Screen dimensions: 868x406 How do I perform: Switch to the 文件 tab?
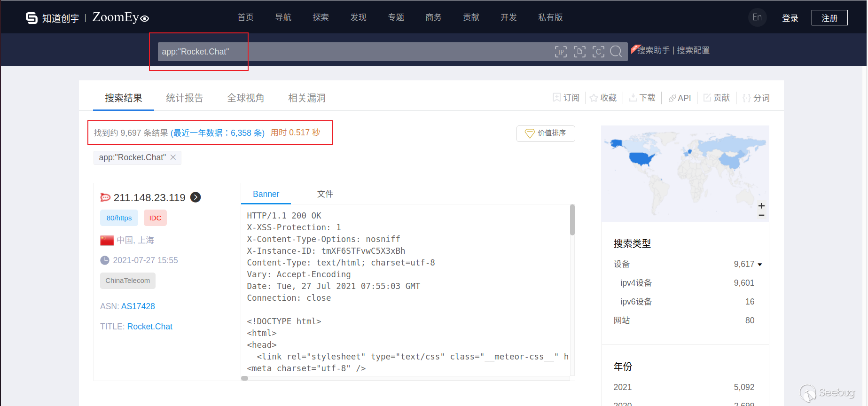[x=325, y=194]
